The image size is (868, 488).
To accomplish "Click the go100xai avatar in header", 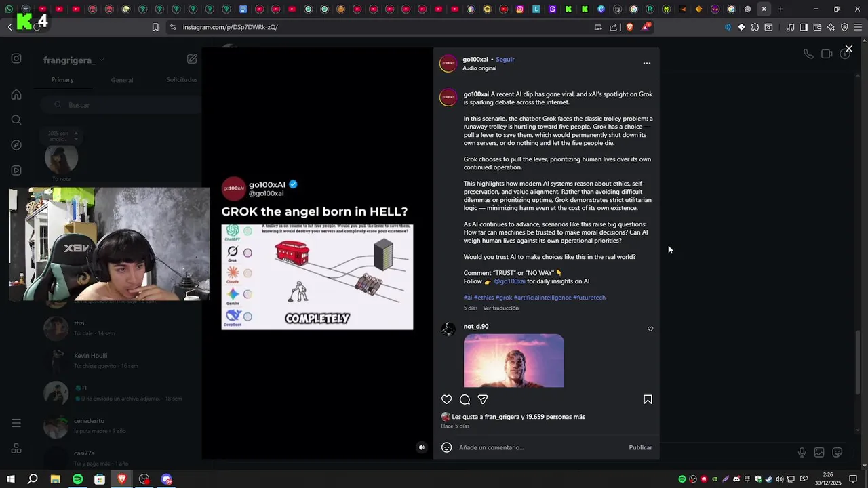I will [448, 64].
